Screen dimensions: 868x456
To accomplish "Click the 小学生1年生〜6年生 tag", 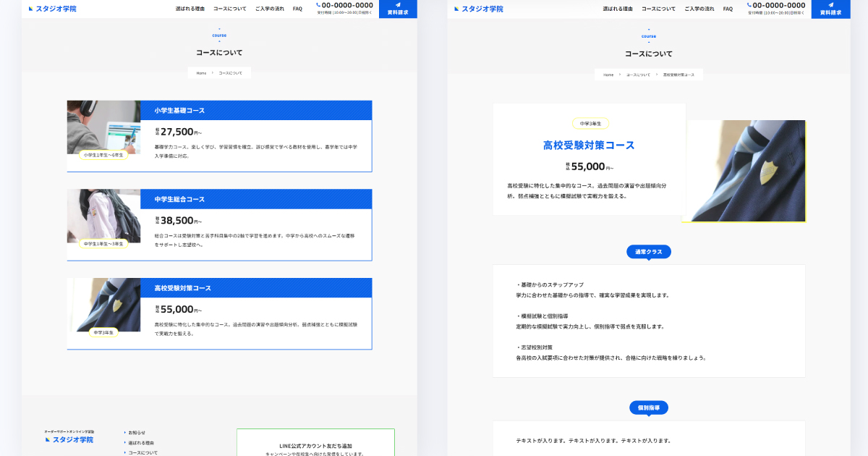I will coord(103,155).
